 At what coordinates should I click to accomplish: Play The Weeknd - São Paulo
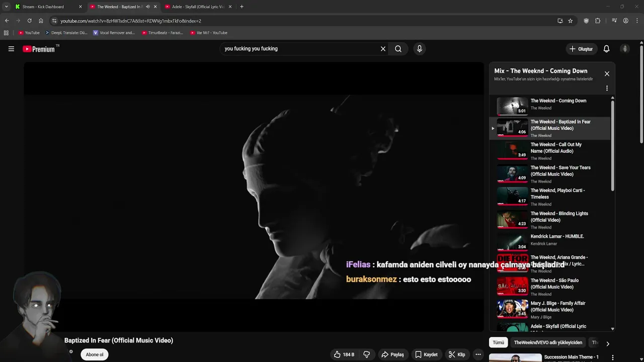550,287
